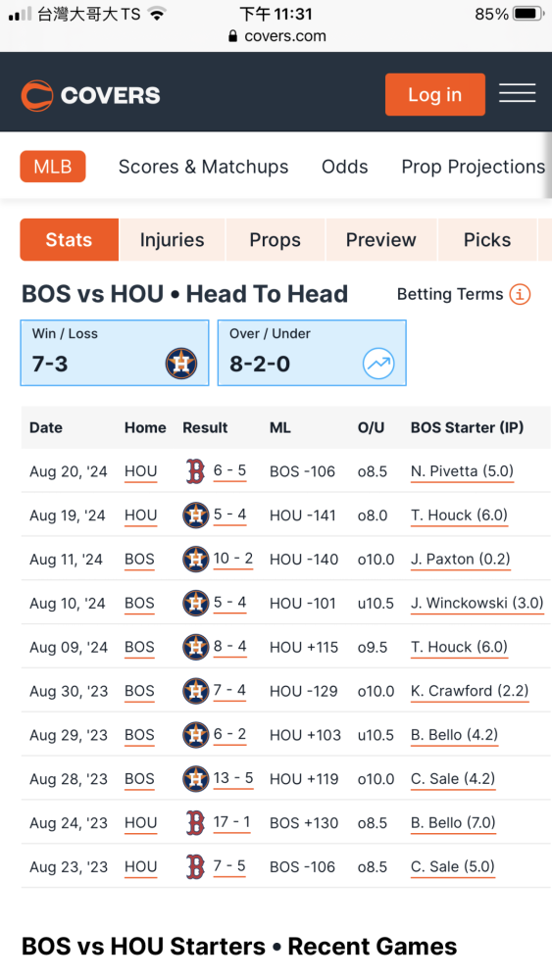Switch to the Props tab
This screenshot has width=552, height=980.
pyautogui.click(x=276, y=239)
